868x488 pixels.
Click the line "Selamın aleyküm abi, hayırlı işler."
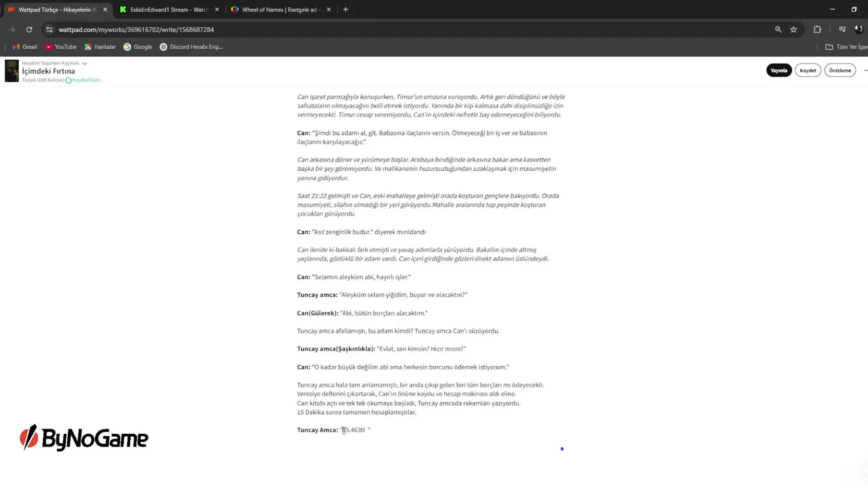point(354,277)
